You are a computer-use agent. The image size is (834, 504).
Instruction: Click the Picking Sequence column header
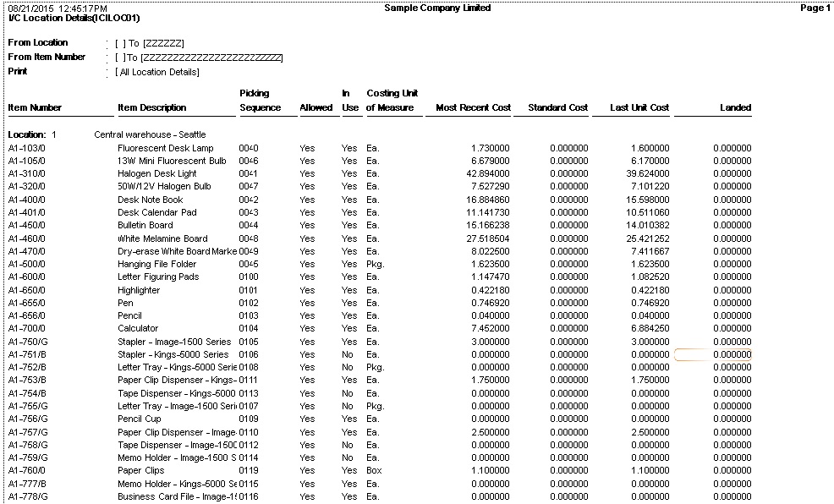tap(255, 101)
